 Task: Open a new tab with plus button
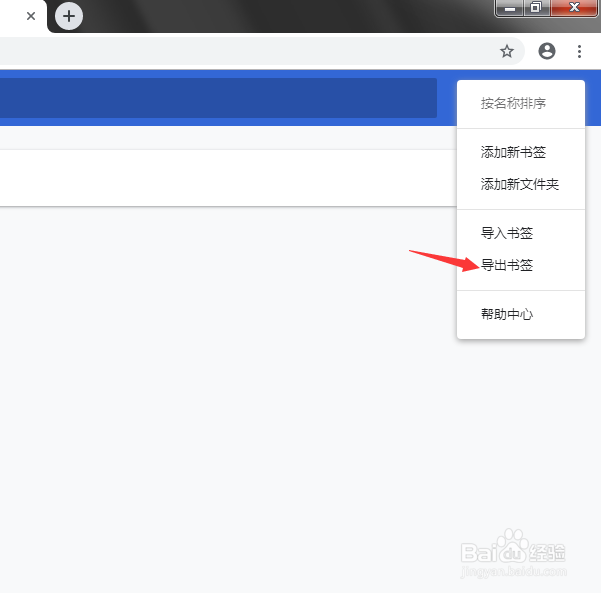69,16
